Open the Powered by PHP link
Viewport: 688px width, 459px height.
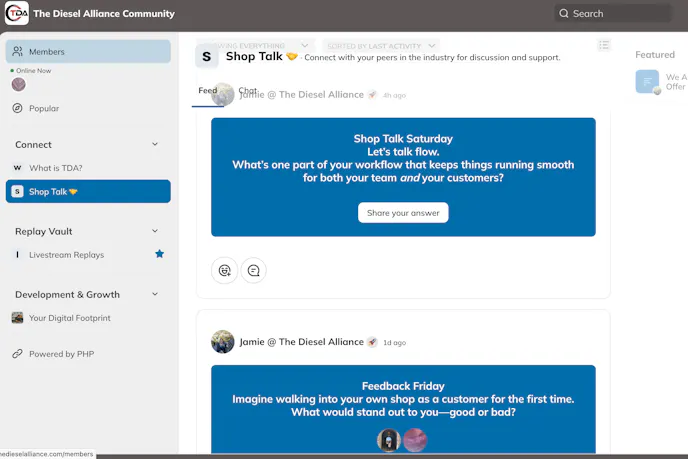59,354
